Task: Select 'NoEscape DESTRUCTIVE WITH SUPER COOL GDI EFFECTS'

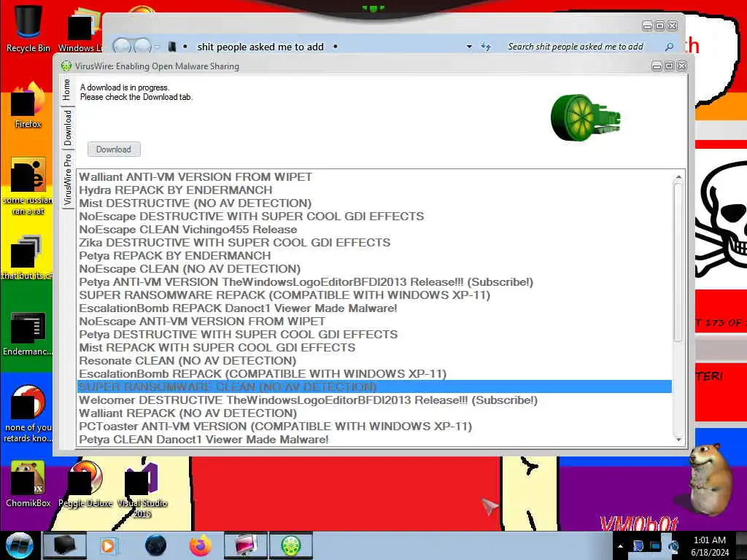Action: pyautogui.click(x=374, y=216)
